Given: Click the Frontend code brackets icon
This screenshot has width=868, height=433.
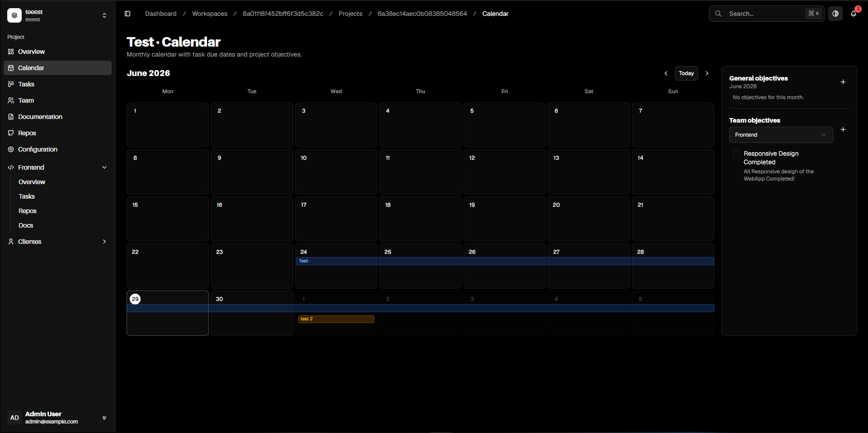Looking at the screenshot, I should [x=11, y=167].
